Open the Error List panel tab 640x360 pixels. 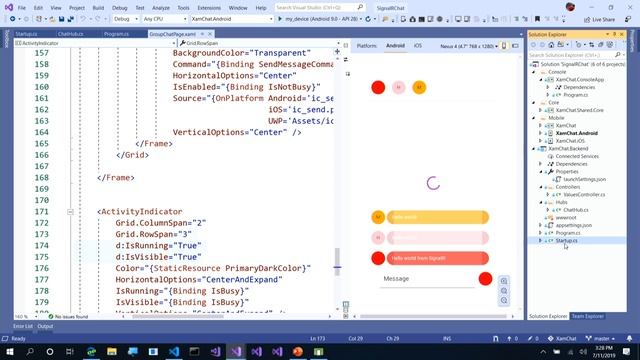coord(23,326)
